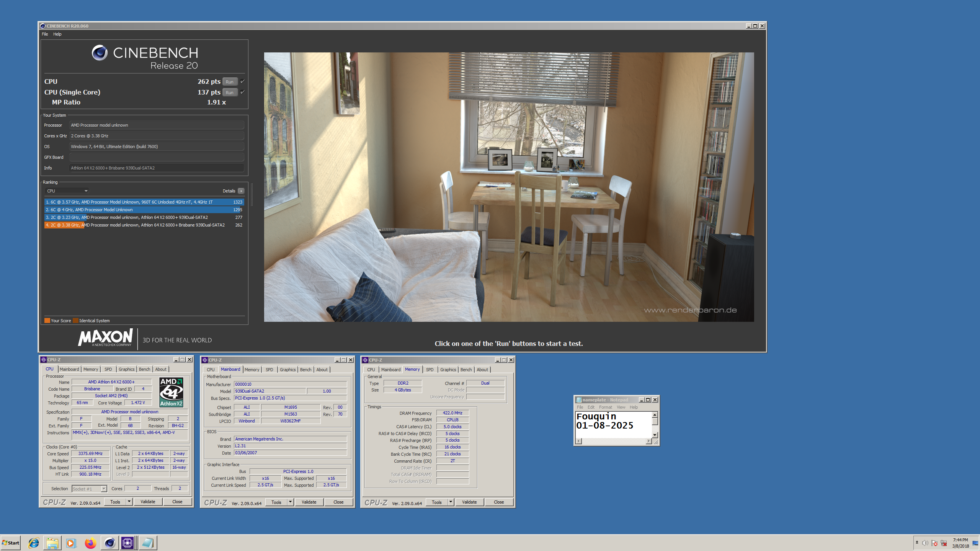Run the CPU Single Core benchmark
This screenshot has height=551, width=980.
tap(230, 92)
